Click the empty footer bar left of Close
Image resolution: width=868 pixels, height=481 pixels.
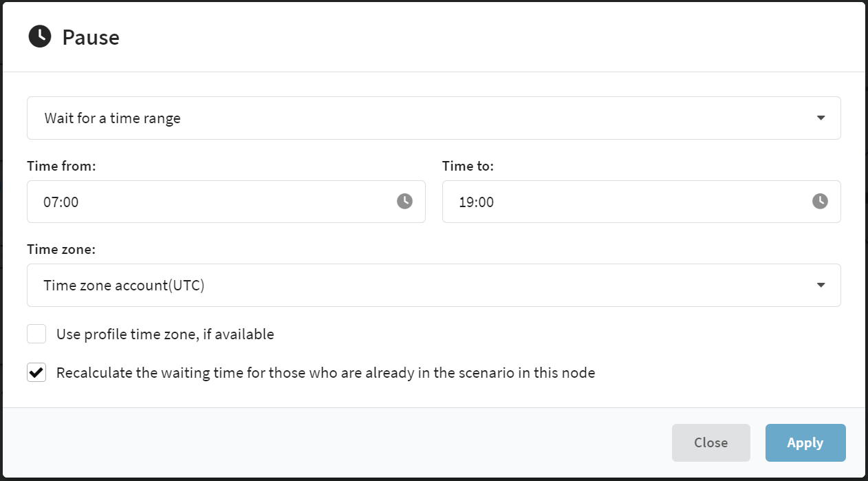pyautogui.click(x=337, y=442)
